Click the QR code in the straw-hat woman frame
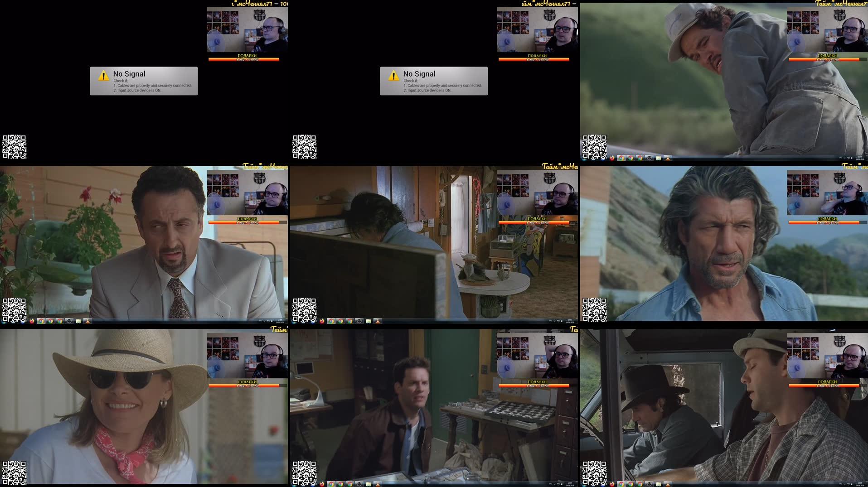 [15, 473]
